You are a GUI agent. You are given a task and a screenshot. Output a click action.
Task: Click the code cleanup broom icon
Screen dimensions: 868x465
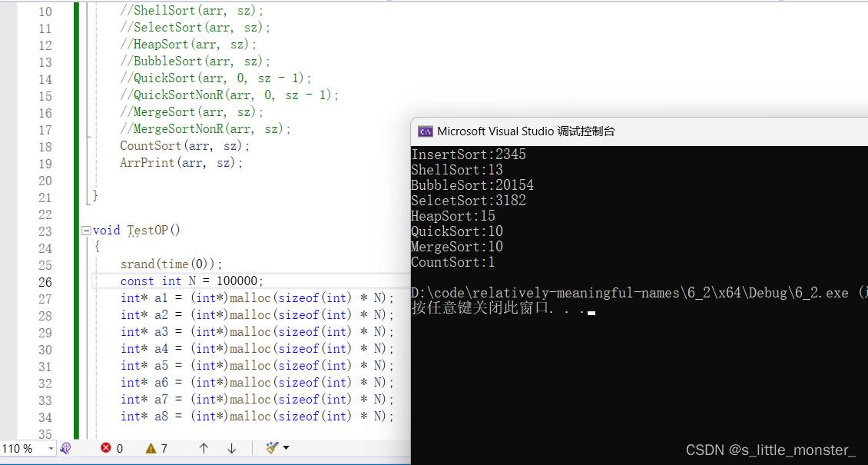[x=273, y=448]
